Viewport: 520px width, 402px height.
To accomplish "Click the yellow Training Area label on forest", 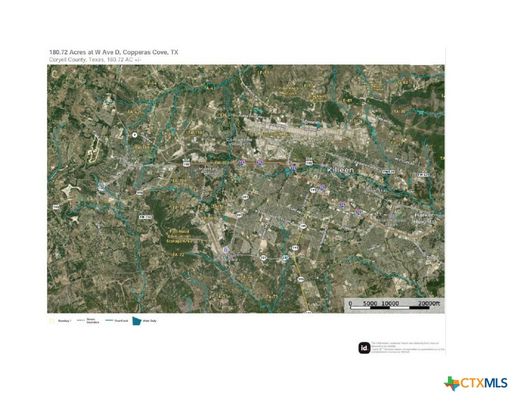I will (178, 236).
